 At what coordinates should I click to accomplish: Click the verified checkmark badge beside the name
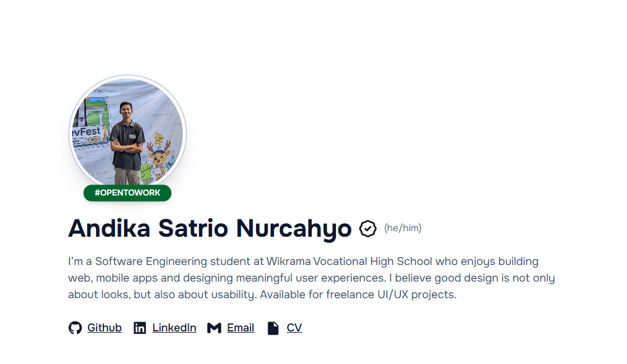tap(366, 228)
